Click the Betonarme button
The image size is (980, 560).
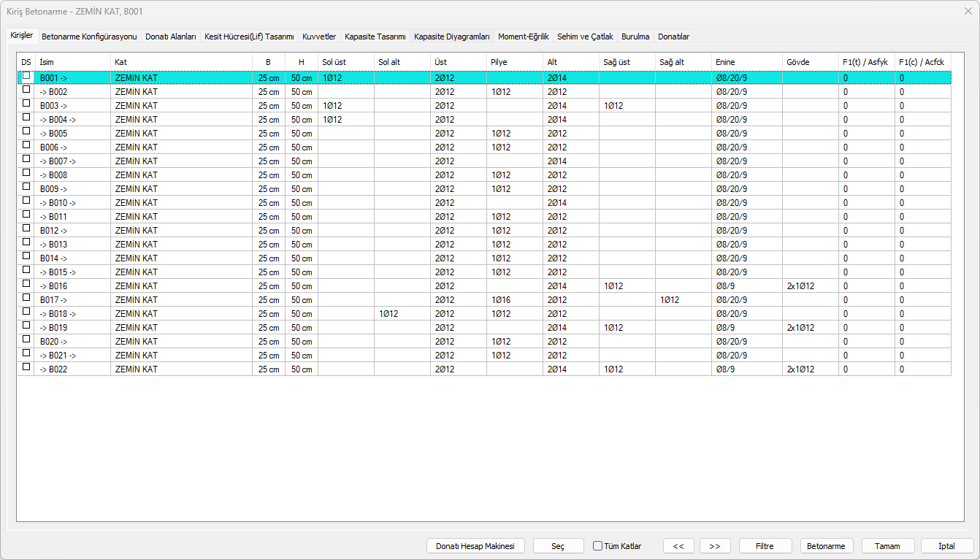pyautogui.click(x=827, y=546)
